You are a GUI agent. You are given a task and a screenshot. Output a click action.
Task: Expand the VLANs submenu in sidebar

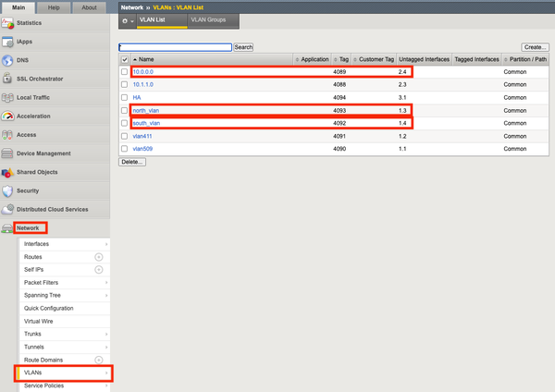click(105, 373)
